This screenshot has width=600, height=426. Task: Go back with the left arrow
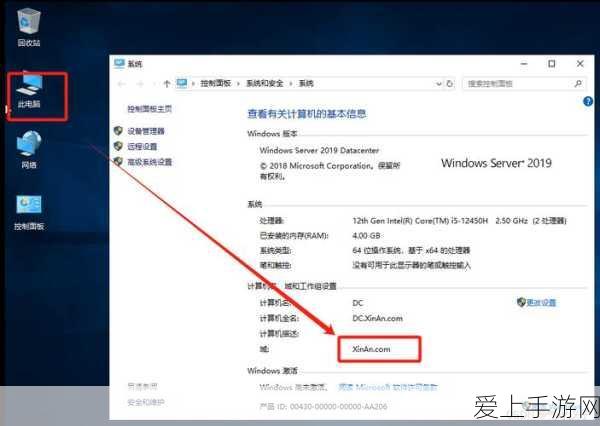tap(122, 83)
